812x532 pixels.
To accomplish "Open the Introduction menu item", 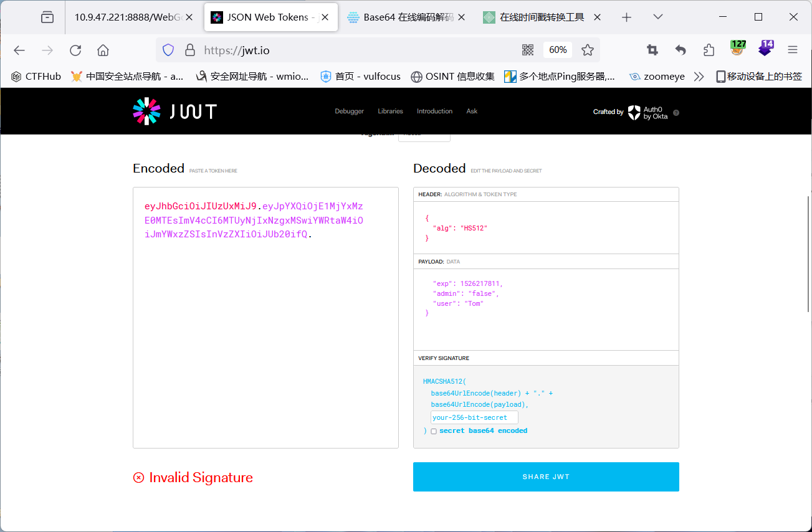I will coord(434,112).
